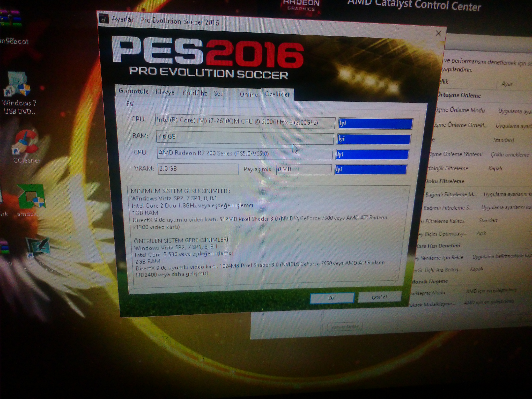Screen dimensions: 532x399
Task: Click the CPU İyi rating bar
Action: 375,124
